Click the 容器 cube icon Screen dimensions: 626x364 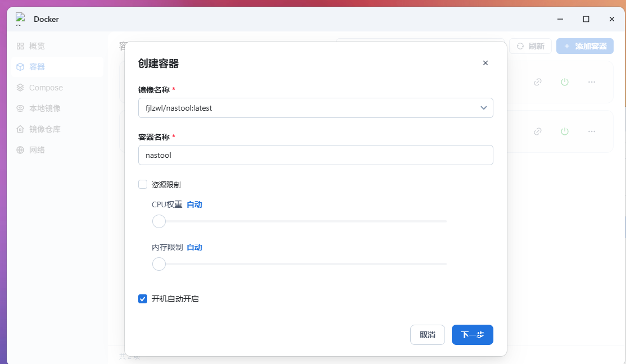(x=20, y=67)
